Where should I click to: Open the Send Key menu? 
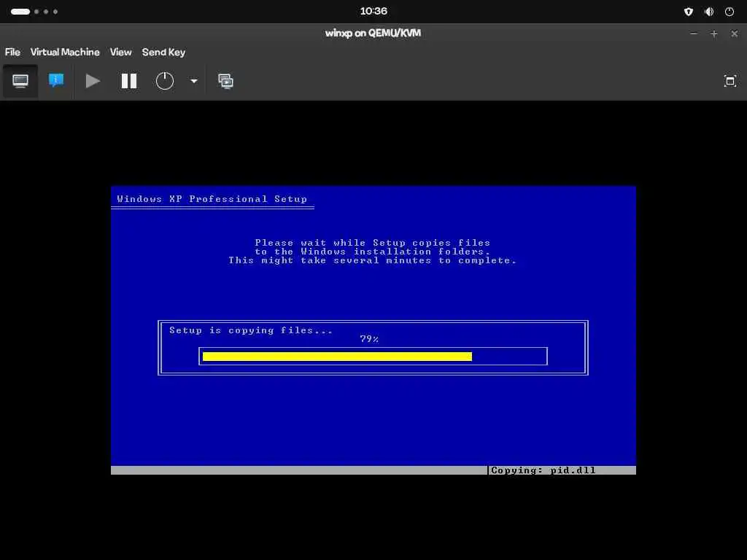coord(163,52)
